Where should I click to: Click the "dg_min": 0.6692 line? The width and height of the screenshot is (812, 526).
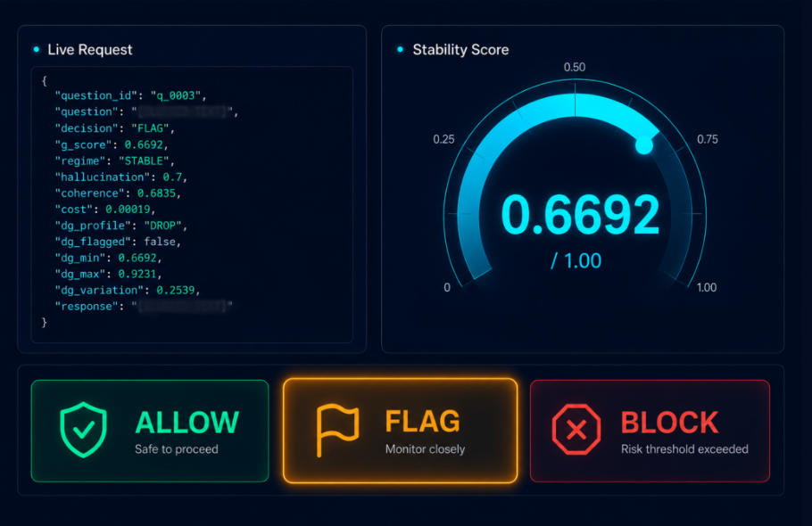click(x=109, y=258)
